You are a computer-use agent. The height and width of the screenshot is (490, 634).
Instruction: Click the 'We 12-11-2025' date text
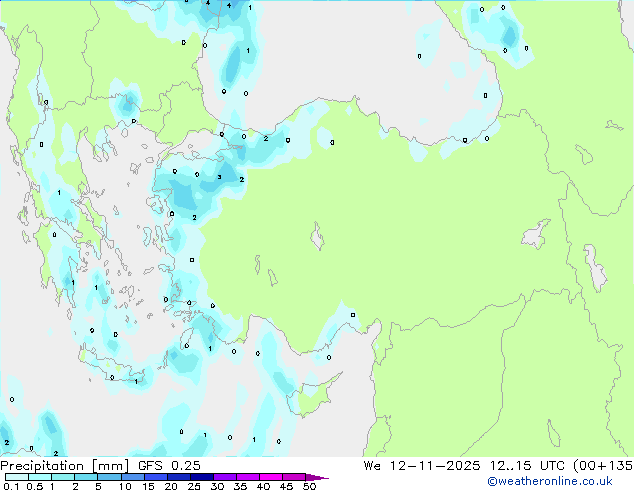[422, 466]
